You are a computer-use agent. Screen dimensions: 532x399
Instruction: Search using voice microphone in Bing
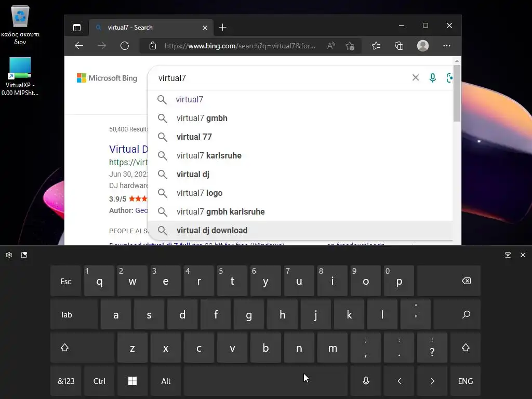(x=433, y=78)
